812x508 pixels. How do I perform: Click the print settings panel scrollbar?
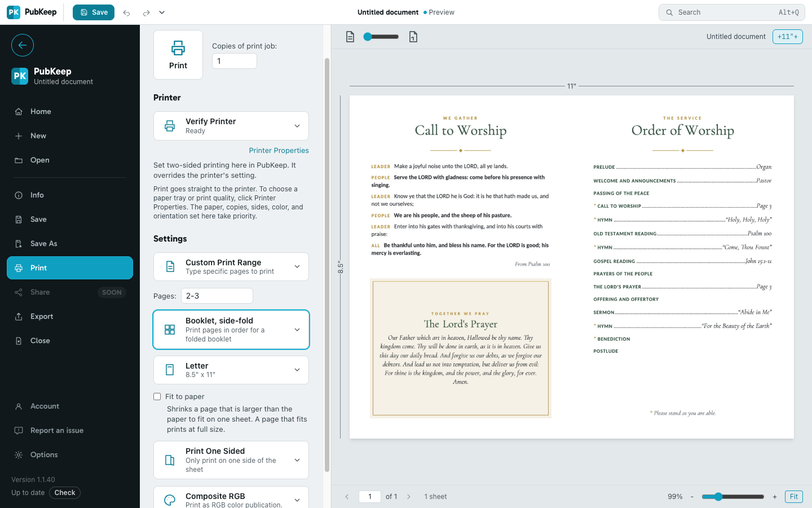(327, 264)
